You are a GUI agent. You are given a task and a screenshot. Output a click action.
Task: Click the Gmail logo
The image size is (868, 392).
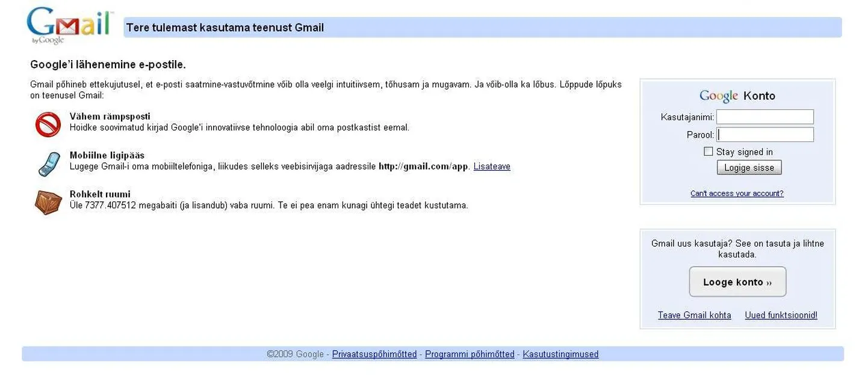click(69, 25)
